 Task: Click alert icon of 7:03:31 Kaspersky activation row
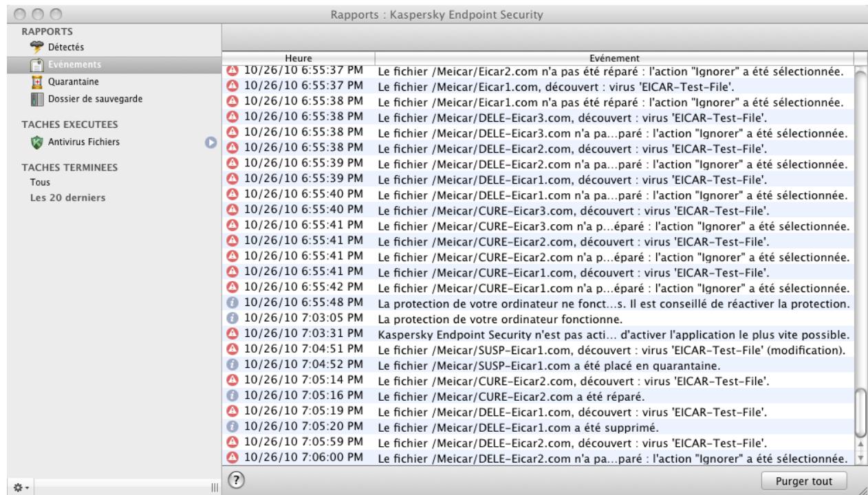[232, 333]
